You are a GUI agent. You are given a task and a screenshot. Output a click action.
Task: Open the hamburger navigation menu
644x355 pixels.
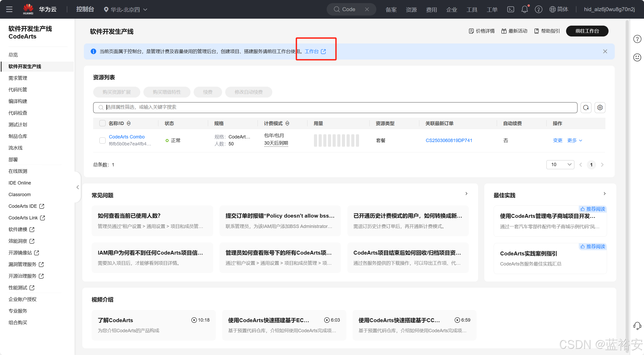tap(9, 9)
